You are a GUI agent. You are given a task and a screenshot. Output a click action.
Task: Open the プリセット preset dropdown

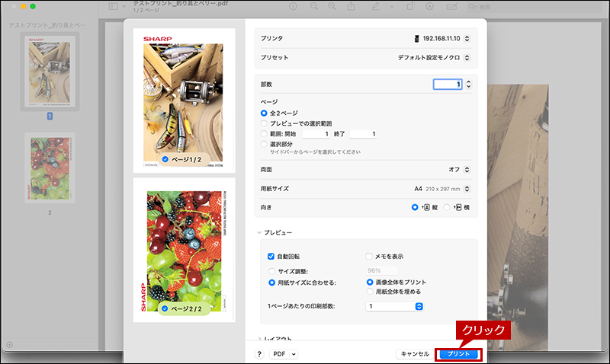click(x=433, y=57)
